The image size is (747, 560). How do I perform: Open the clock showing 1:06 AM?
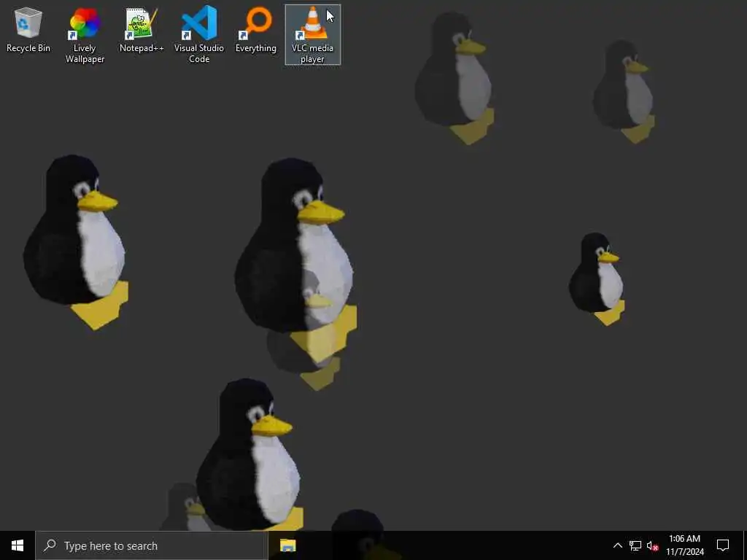[x=684, y=545]
